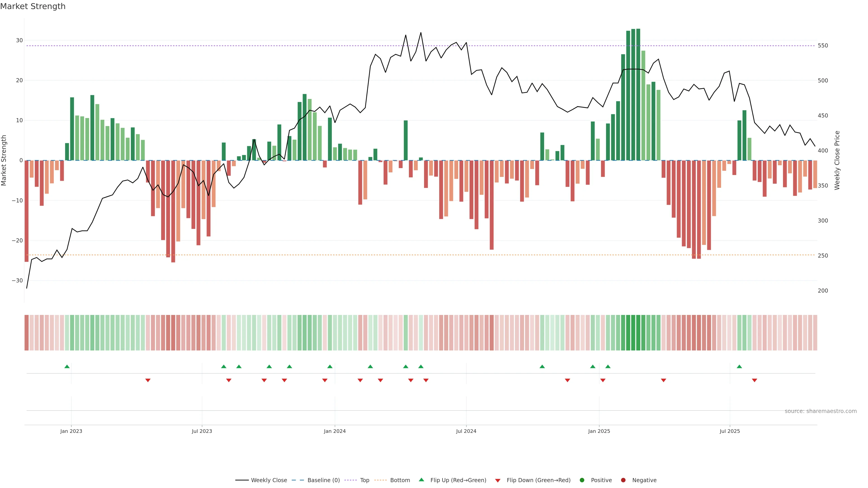
Task: Click the Baseline (0) dashed legend icon
Action: coord(297,480)
